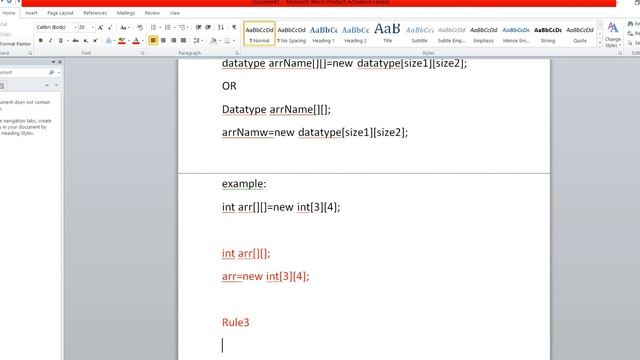Click the Shrink Font icon
This screenshot has width=640, height=360.
point(110,27)
